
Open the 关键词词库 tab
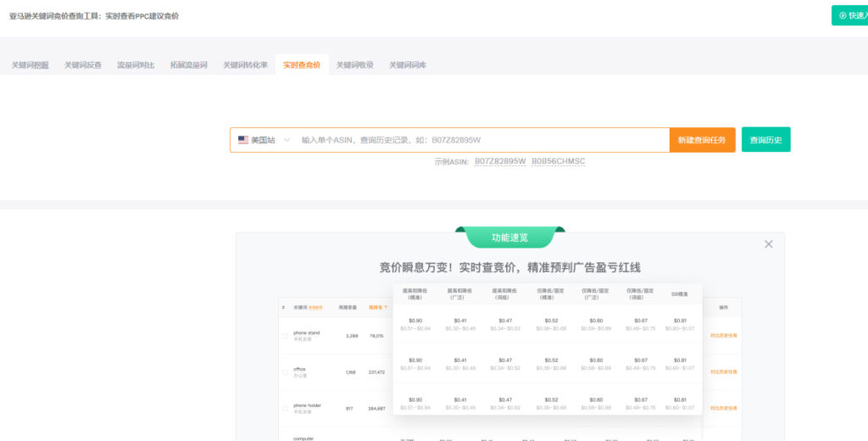[x=408, y=64]
